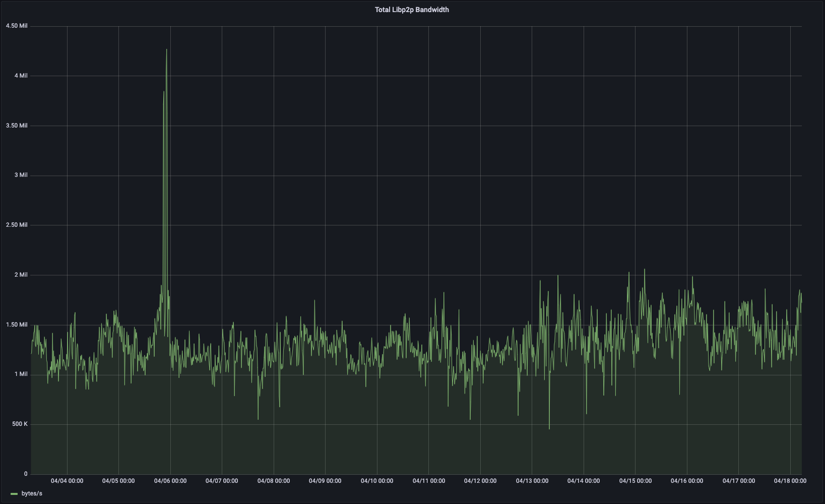
Task: Select the 04/04 00:00 time axis label
Action: pyautogui.click(x=67, y=481)
